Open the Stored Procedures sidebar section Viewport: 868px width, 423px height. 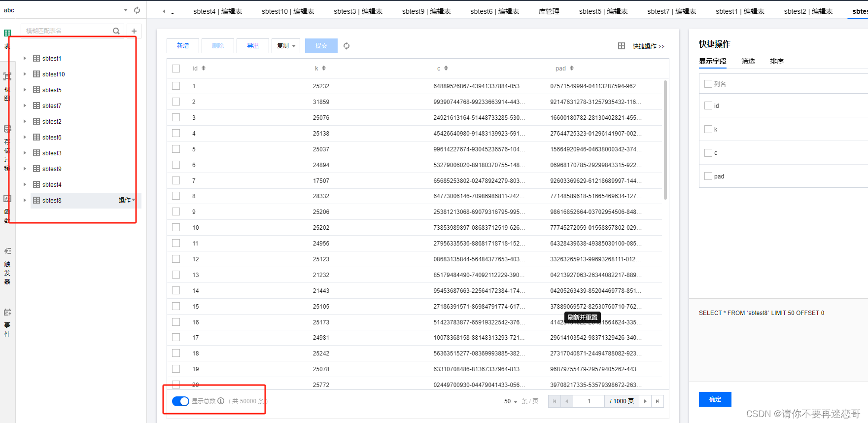pos(7,148)
